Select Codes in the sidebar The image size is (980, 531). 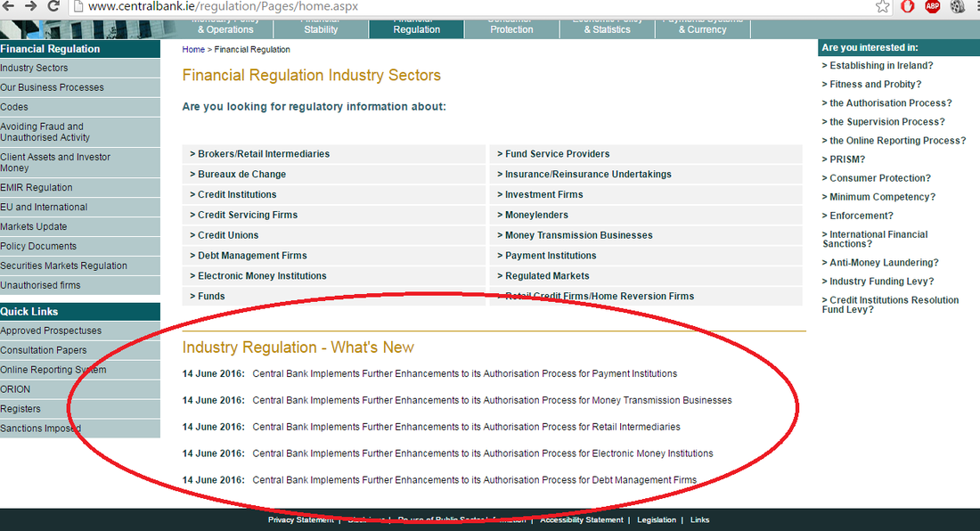[80, 107]
